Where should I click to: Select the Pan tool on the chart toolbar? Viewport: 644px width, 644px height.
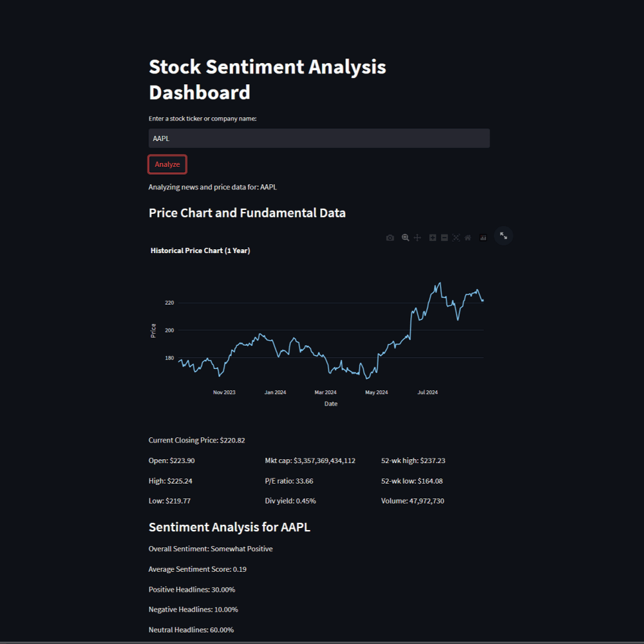tap(418, 237)
